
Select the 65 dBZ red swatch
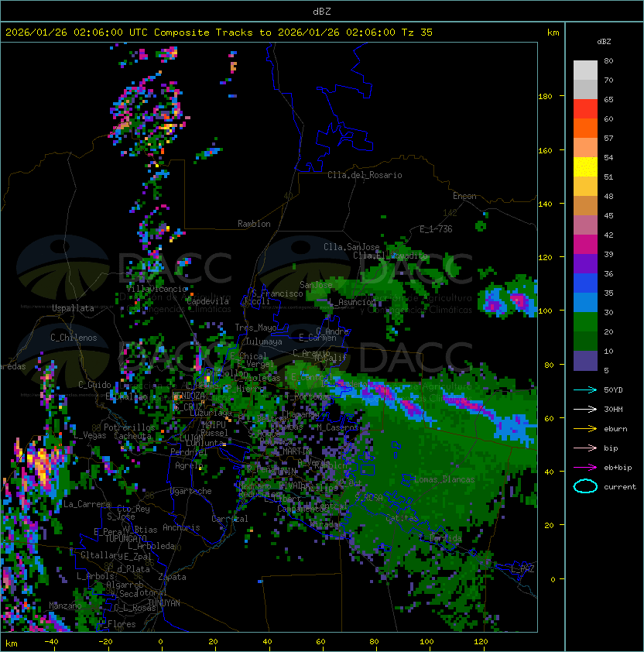(x=585, y=108)
